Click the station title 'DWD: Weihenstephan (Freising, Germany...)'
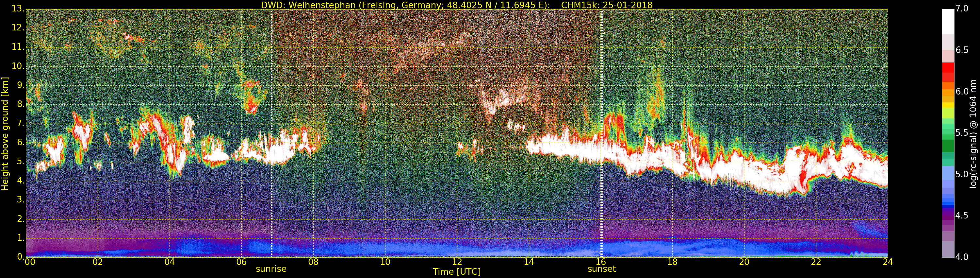Image resolution: width=980 pixels, height=278 pixels. click(405, 5)
